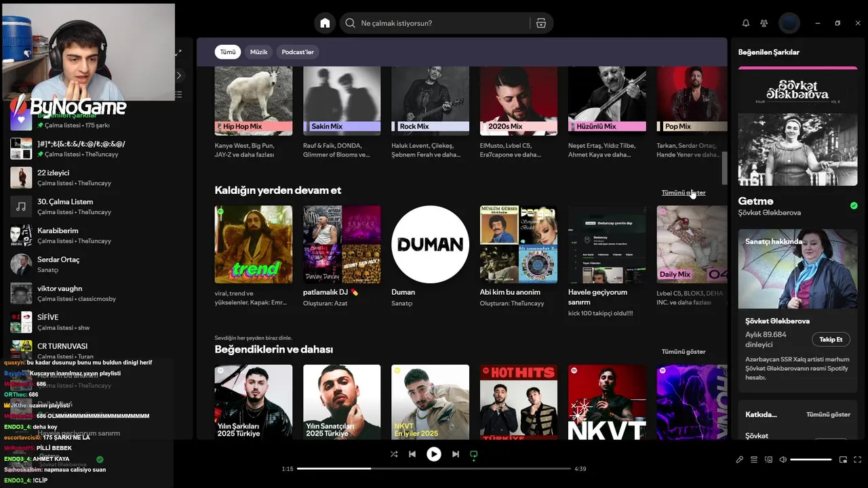Viewport: 868px width, 488px height.
Task: Open the Getme song title
Action: click(x=755, y=201)
